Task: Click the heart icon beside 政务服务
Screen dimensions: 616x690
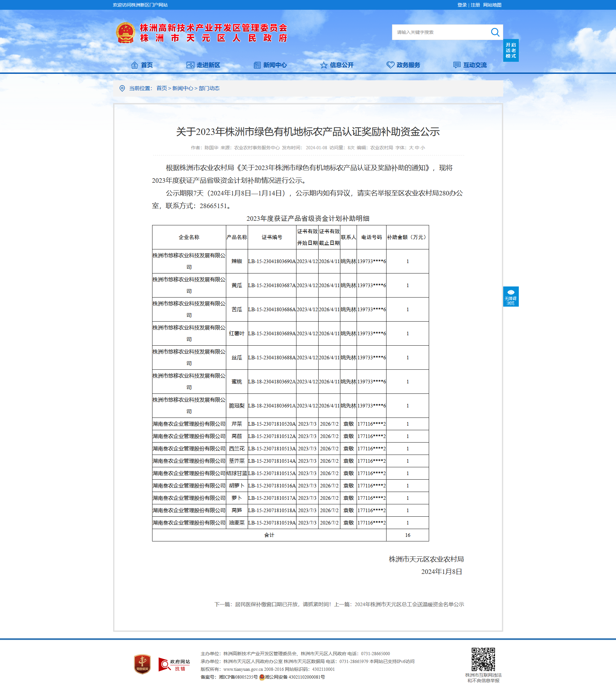Action: pos(391,65)
